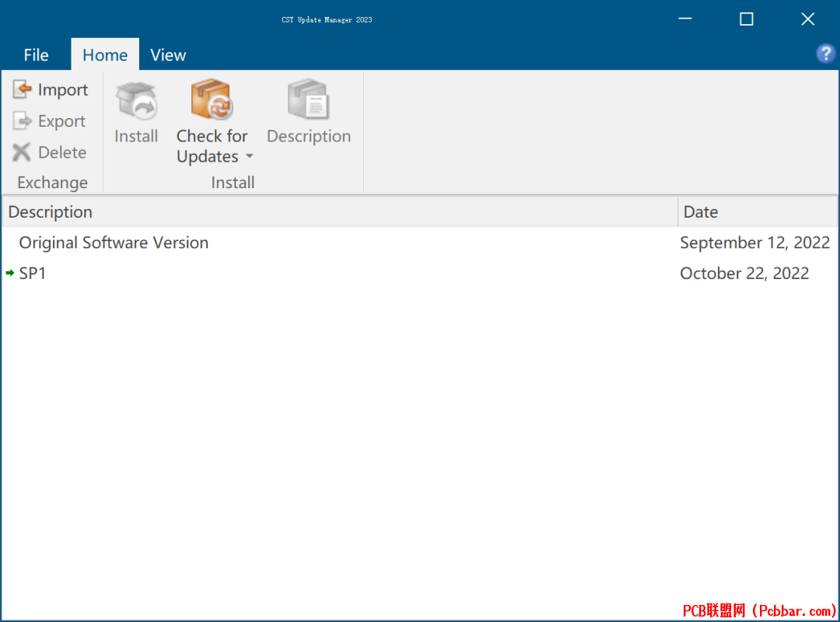Switch to the View ribbon tab

pos(168,54)
